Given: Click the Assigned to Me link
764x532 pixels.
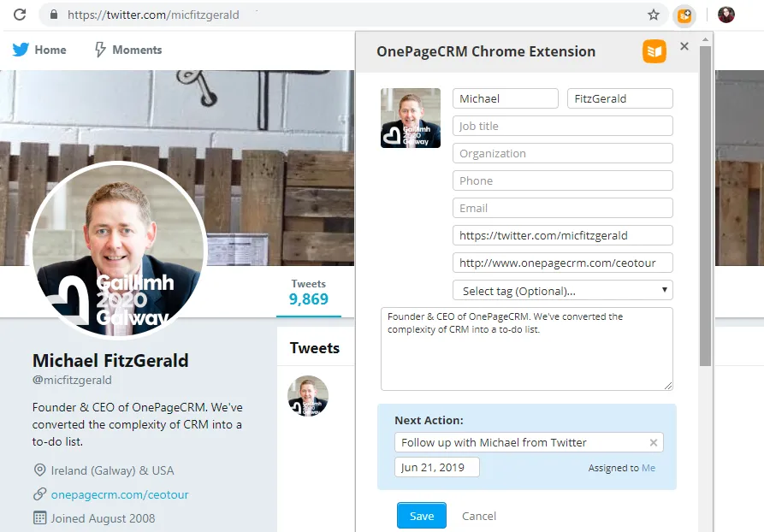Looking at the screenshot, I should pos(648,468).
